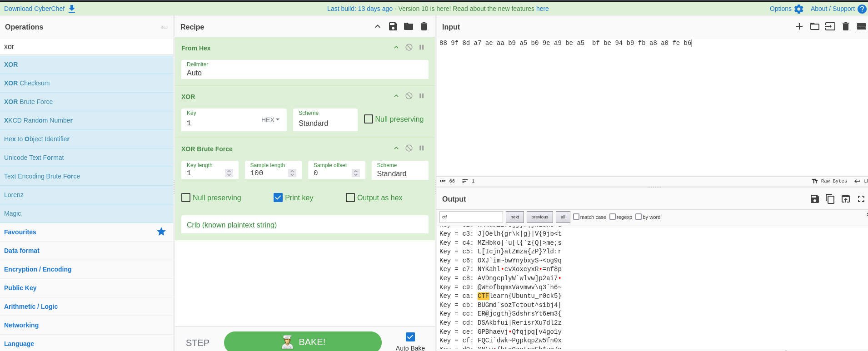
Task: Open a folder as input
Action: pos(815,27)
